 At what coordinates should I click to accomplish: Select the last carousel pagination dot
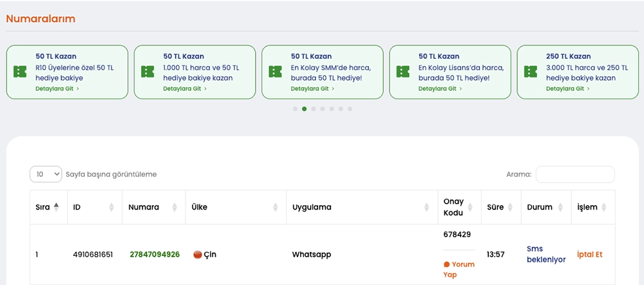pos(350,109)
